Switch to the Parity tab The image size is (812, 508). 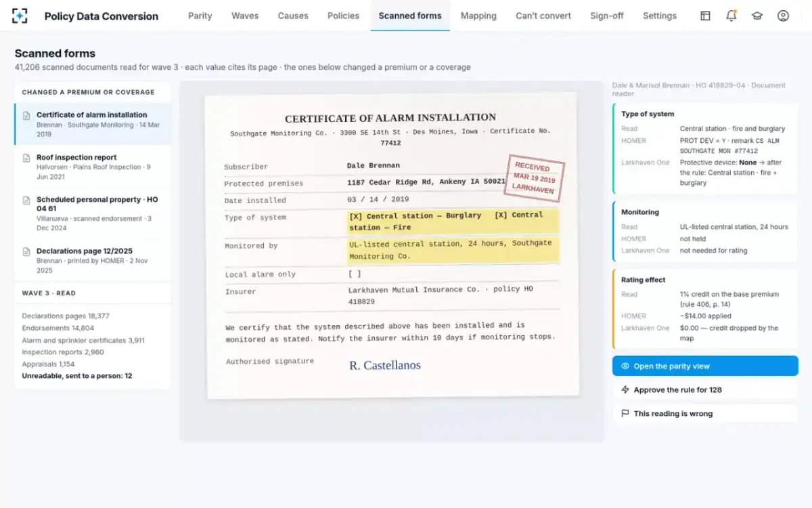[200, 16]
